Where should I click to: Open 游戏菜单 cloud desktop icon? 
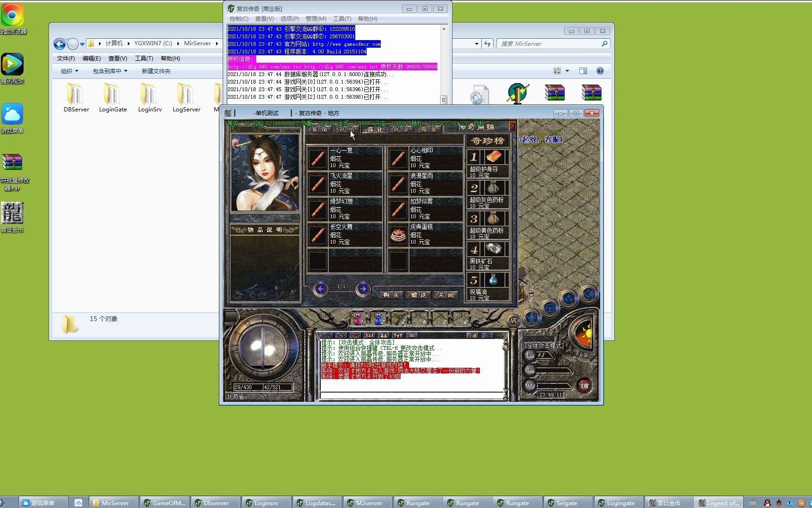pyautogui.click(x=12, y=119)
